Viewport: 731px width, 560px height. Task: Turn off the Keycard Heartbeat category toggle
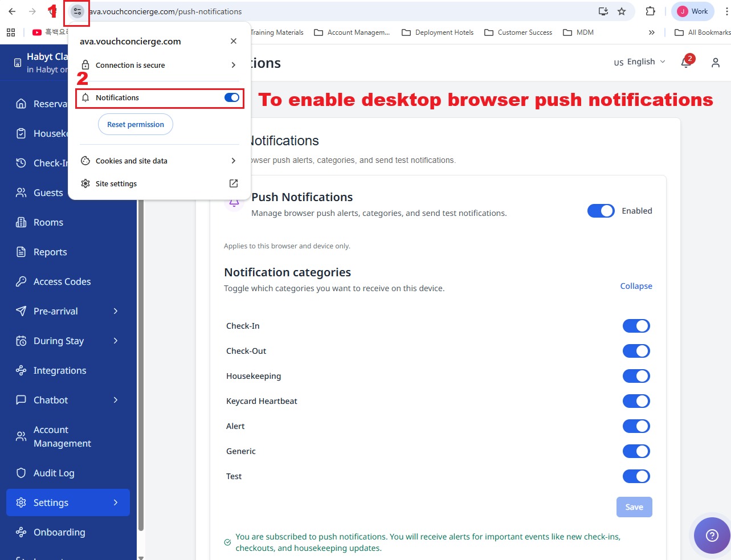[x=636, y=400]
